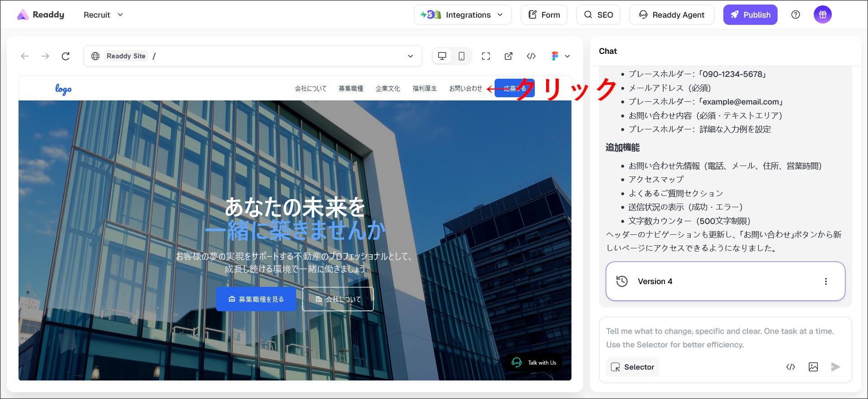
Task: Select 募集職種 in site navigation
Action: [x=351, y=89]
